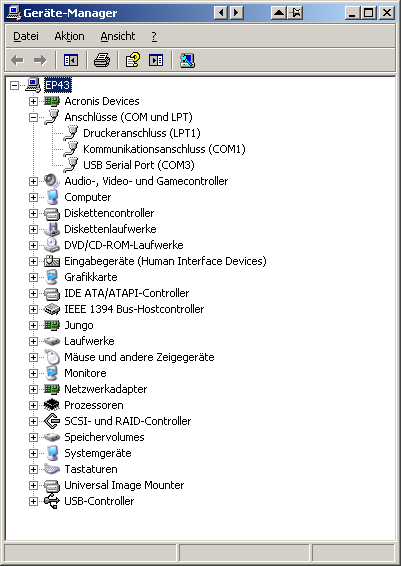This screenshot has height=566, width=401.
Task: Expand the Systemgeräte node
Action: coord(33,453)
